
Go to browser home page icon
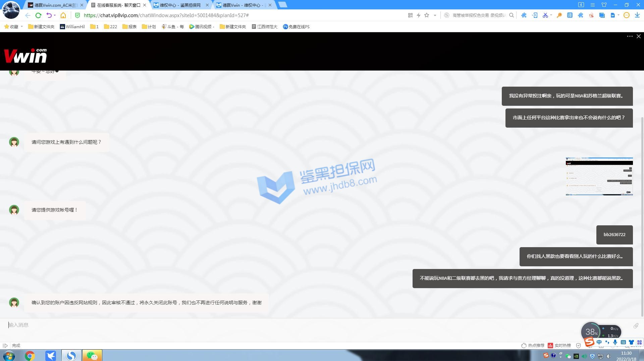(x=63, y=15)
